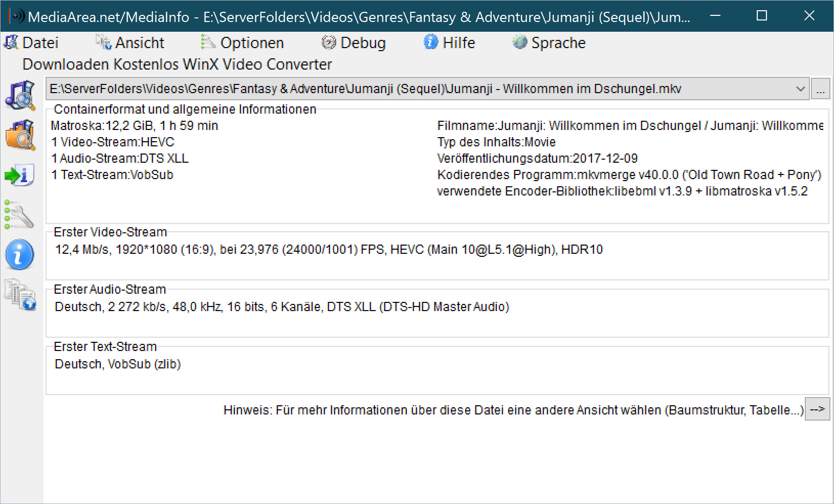Viewport: 834px width, 504px height.
Task: Click the Kodierendes Programm mkvmerge line
Action: [629, 175]
